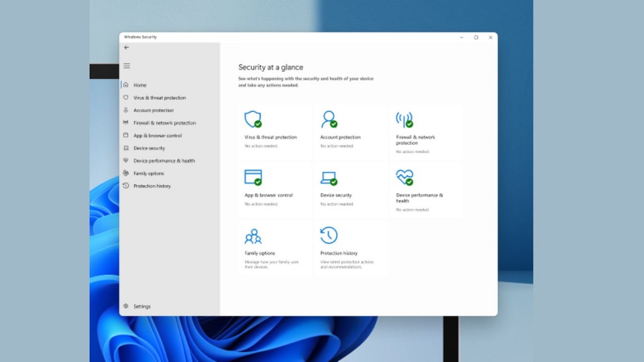The width and height of the screenshot is (644, 362).
Task: Click the App & browser control sidebar icon
Action: [126, 136]
